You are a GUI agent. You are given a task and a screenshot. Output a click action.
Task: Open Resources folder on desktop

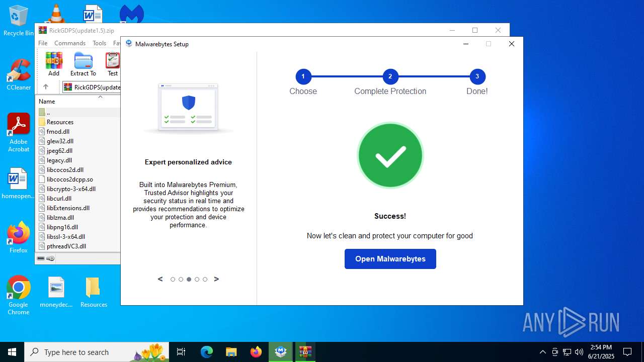(94, 292)
